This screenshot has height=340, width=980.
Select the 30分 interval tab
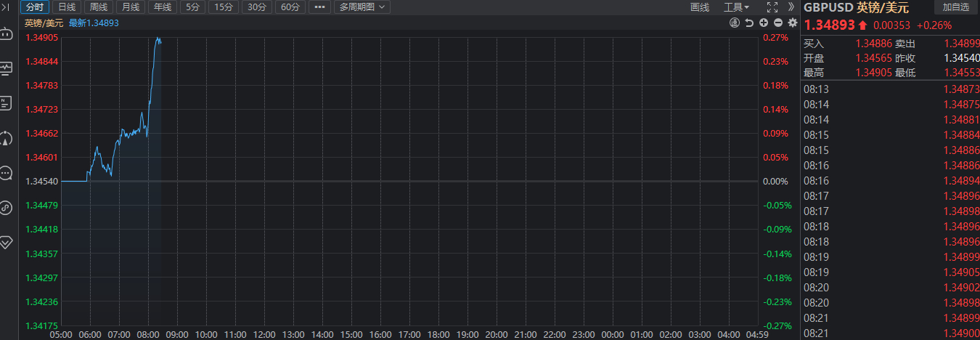click(256, 7)
